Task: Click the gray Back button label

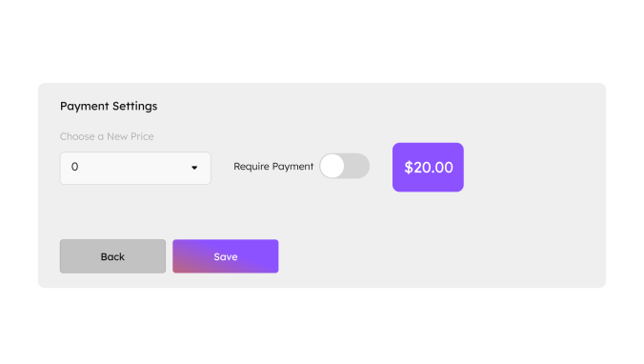Action: 112,256
